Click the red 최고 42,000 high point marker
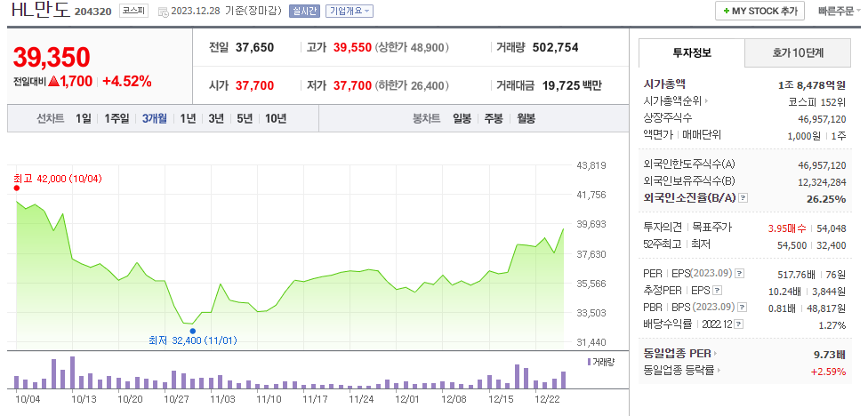 (17, 188)
